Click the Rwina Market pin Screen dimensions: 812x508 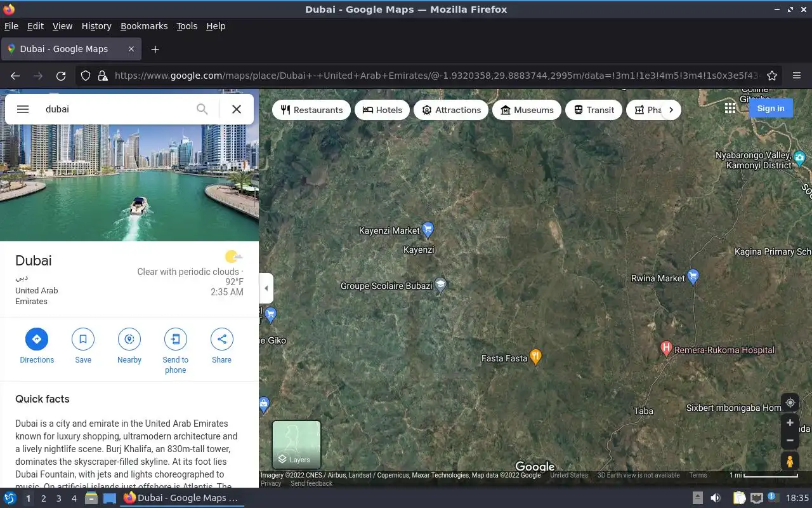click(693, 276)
